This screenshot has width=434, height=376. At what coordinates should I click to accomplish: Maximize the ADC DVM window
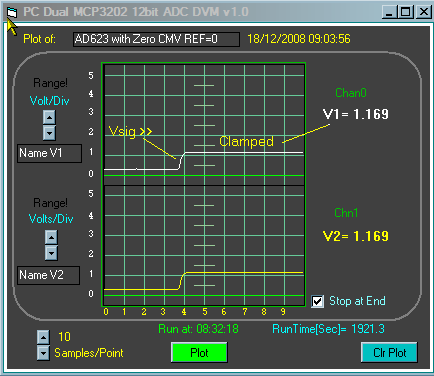click(x=406, y=12)
